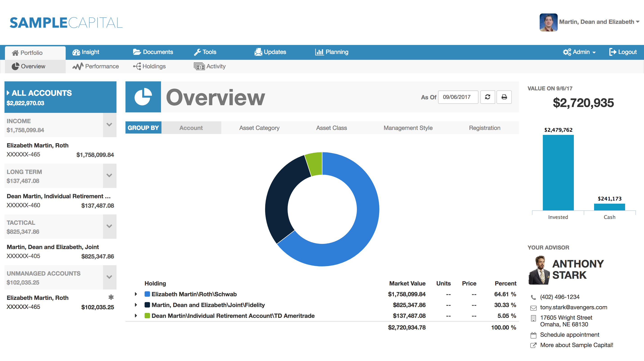Click the Anthony Stark advisor photo
Screen dimensions: 644x361
point(539,270)
